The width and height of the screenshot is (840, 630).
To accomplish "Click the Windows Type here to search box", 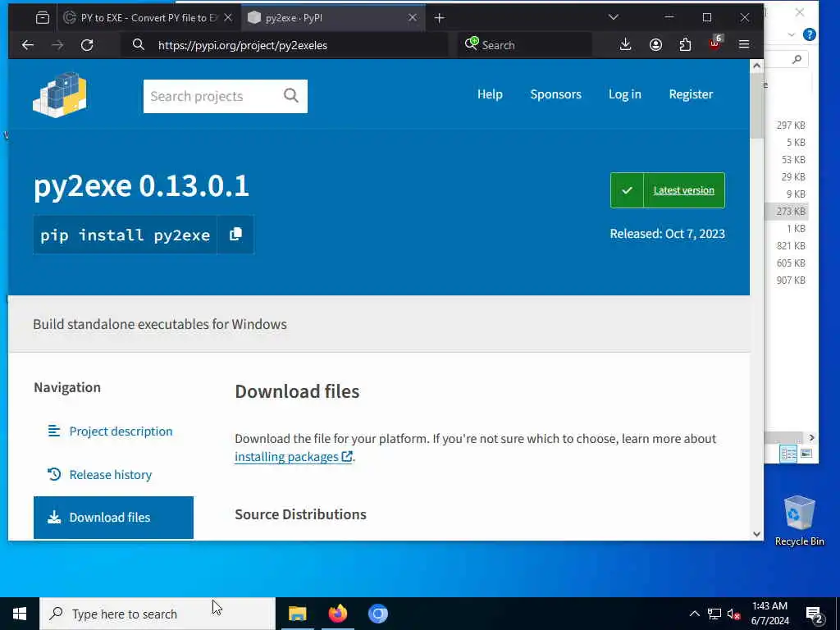I will click(x=157, y=614).
